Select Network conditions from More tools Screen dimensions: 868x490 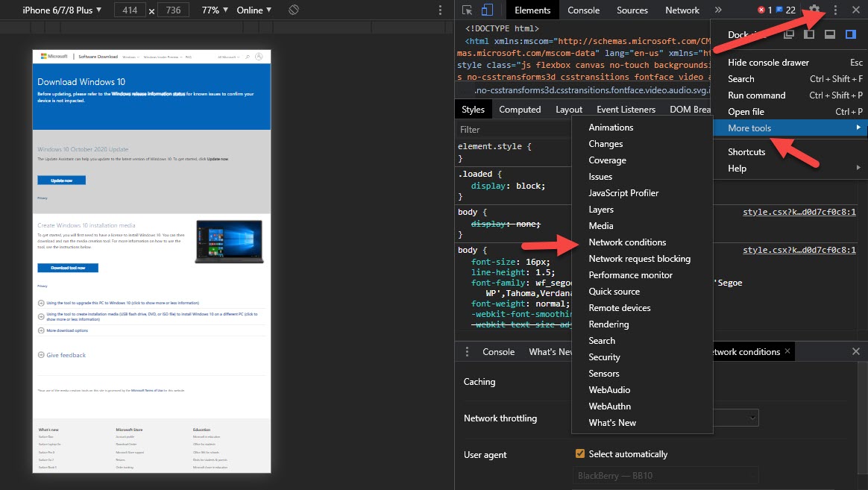[627, 242]
